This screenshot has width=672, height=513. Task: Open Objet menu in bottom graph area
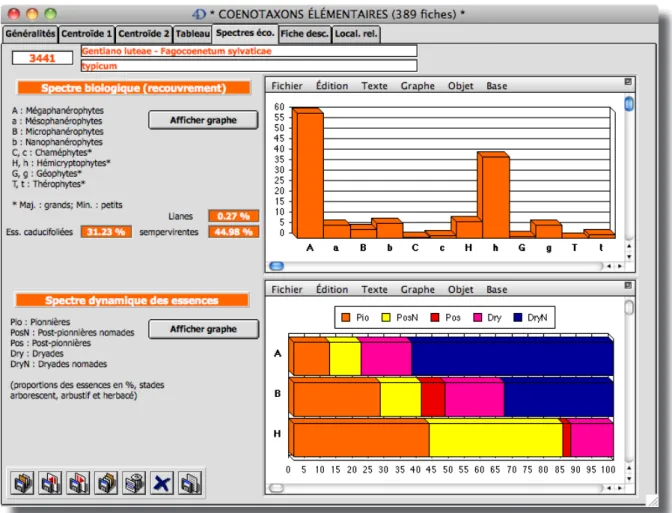coord(461,289)
